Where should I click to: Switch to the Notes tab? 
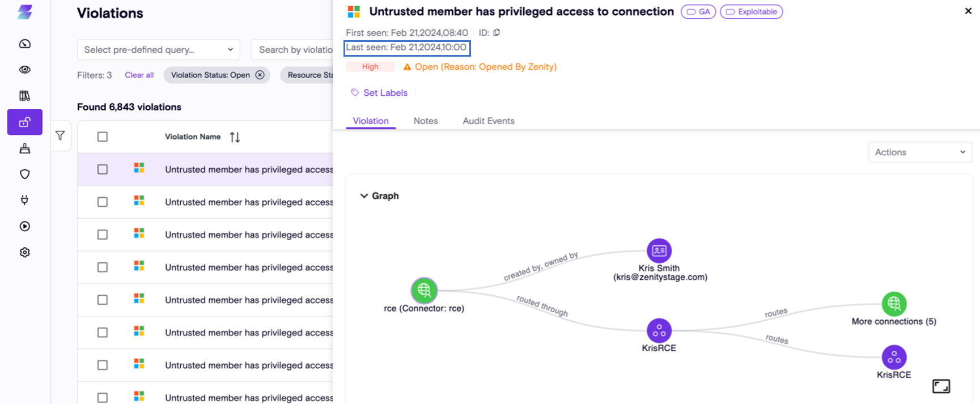click(426, 121)
